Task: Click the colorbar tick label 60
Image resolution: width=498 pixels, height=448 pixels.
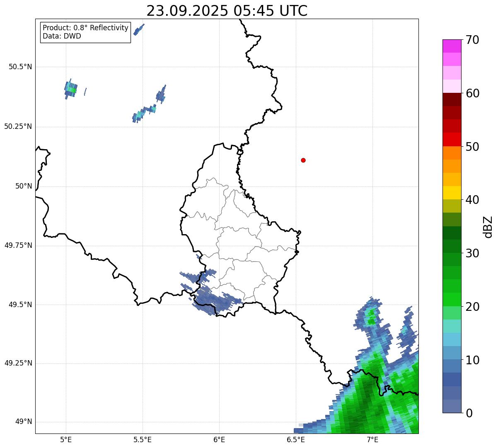Action: click(x=472, y=93)
